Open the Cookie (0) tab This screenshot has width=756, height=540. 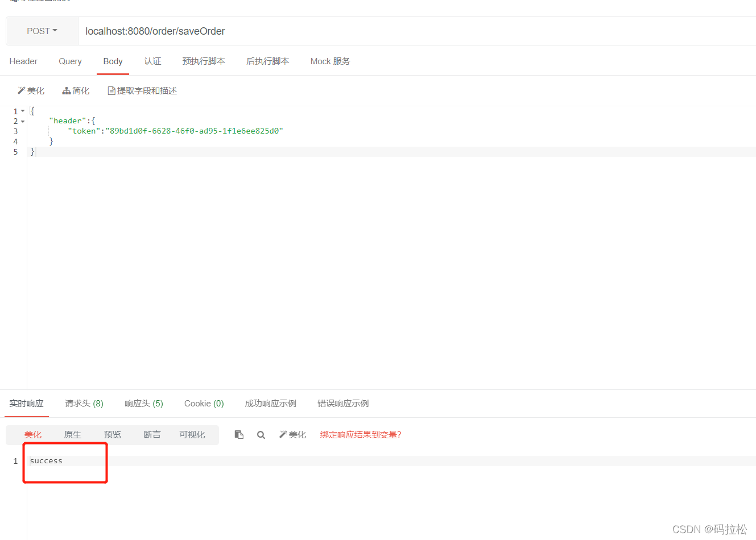pyautogui.click(x=204, y=404)
